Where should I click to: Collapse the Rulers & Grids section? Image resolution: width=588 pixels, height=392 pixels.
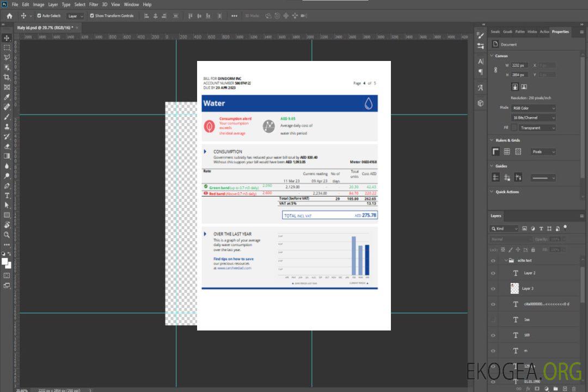(492, 140)
